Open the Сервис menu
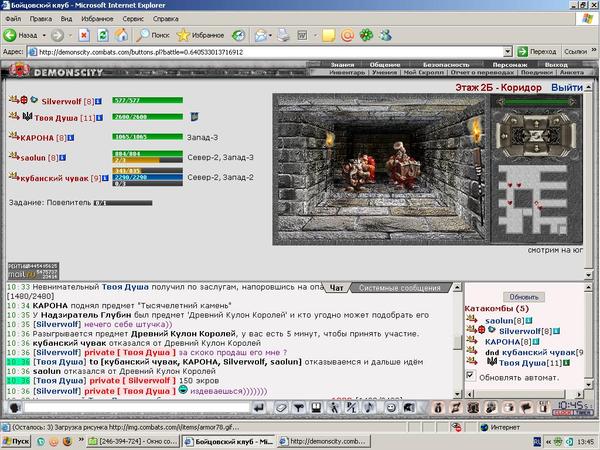This screenshot has width=600, height=450. [x=133, y=19]
